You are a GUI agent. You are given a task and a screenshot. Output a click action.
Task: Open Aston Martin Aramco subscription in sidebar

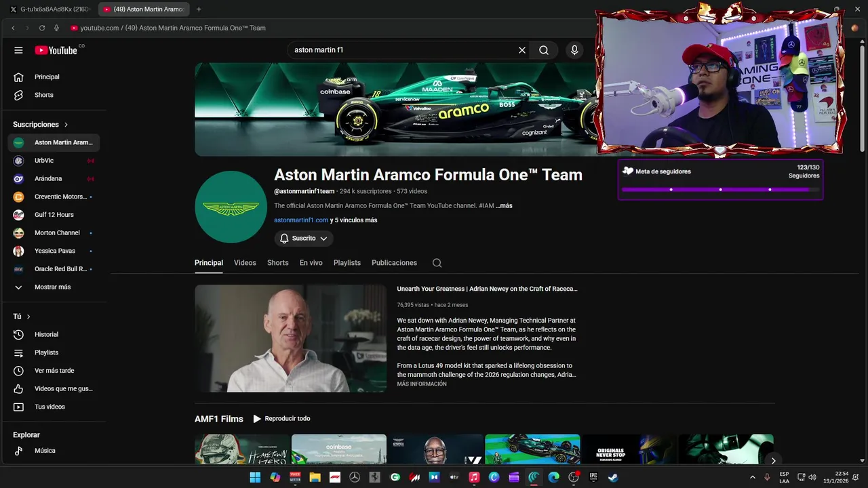54,142
